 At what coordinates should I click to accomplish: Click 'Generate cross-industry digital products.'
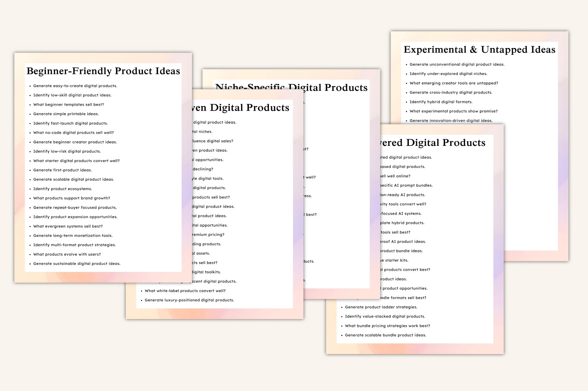[451, 93]
